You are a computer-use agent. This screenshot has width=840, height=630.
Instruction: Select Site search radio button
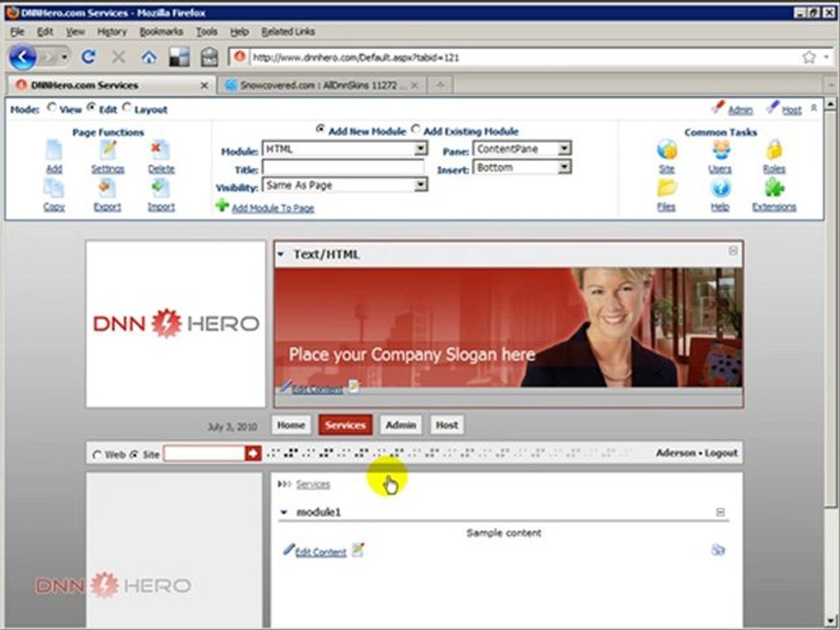(x=134, y=454)
